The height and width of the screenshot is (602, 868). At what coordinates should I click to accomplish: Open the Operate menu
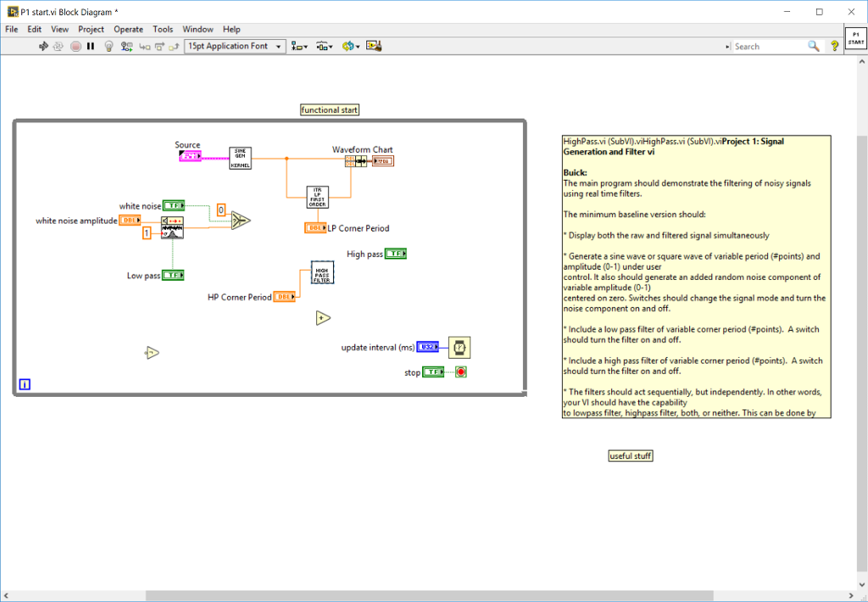pyautogui.click(x=128, y=29)
